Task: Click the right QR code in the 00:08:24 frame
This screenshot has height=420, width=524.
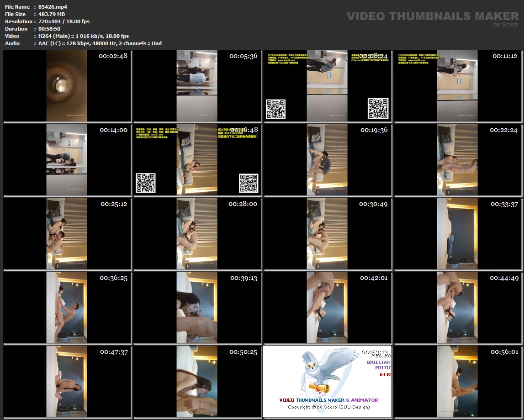Action: pyautogui.click(x=378, y=109)
